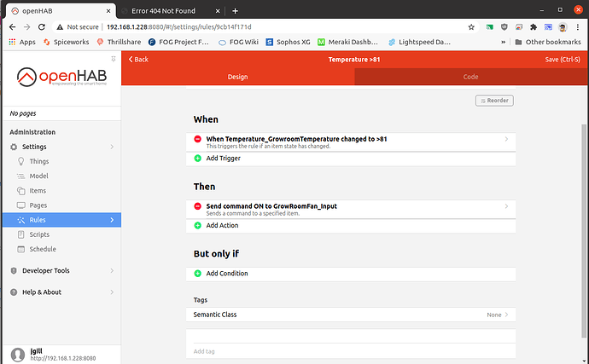Image resolution: width=589 pixels, height=364 pixels.
Task: Click green plus icon beside Add Condition
Action: 198,274
